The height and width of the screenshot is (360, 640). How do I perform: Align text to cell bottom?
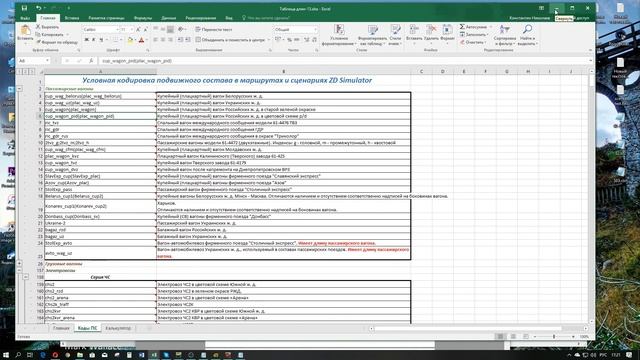[170, 29]
